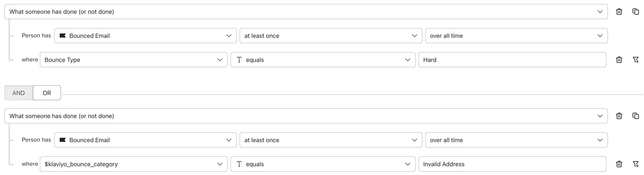Delete the second condition group with trash icon
Image resolution: width=644 pixels, height=175 pixels.
coord(619,116)
